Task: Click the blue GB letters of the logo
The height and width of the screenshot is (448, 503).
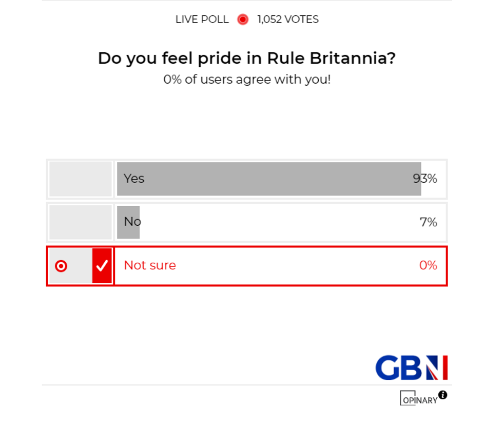Action: click(395, 367)
